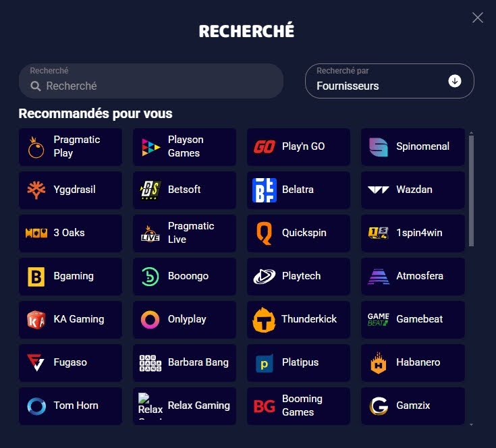Click the providers list scrollbar thumb
This screenshot has height=448, width=496.
click(471, 191)
